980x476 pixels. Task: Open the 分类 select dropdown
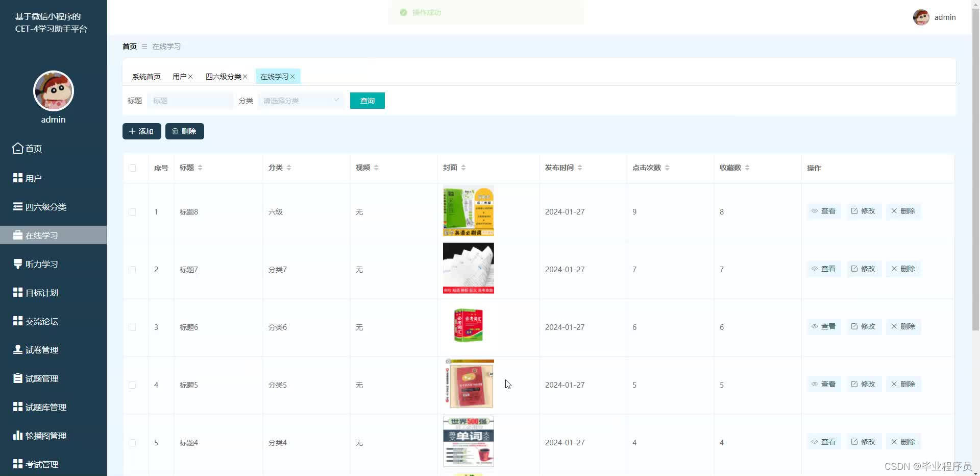[301, 101]
